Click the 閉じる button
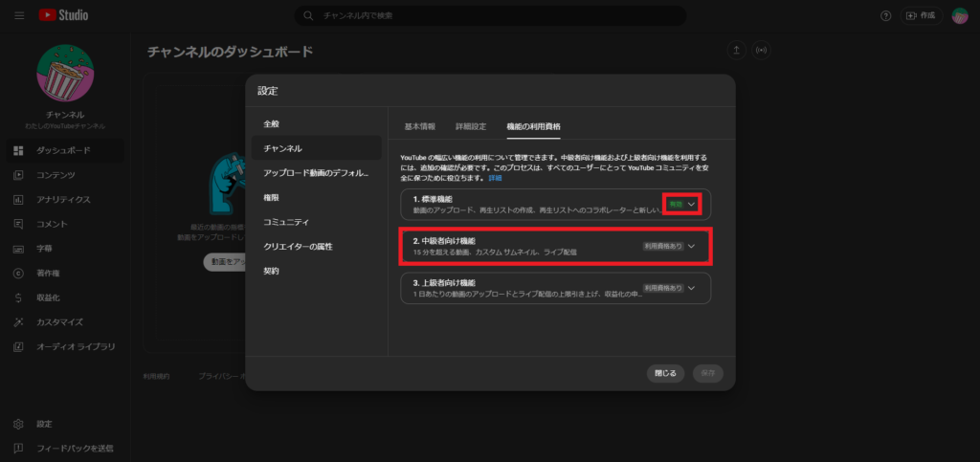This screenshot has width=980, height=462. coord(665,372)
